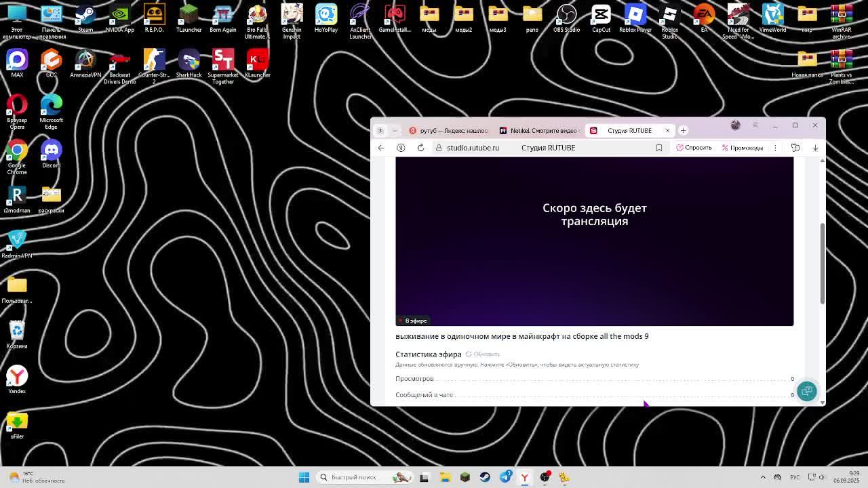Click the Спросить button in the toolbar
Viewport: 868px width, 488px height.
[x=694, y=148]
